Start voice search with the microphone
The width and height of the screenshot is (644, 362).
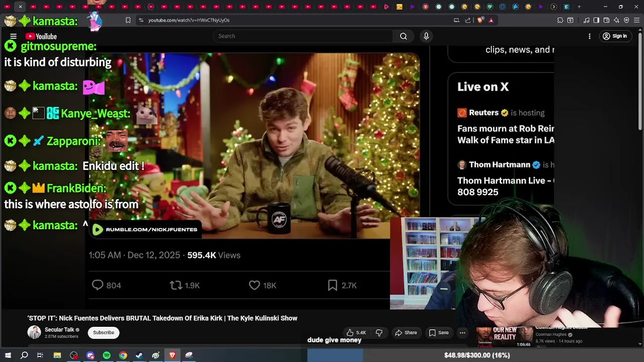click(x=426, y=36)
